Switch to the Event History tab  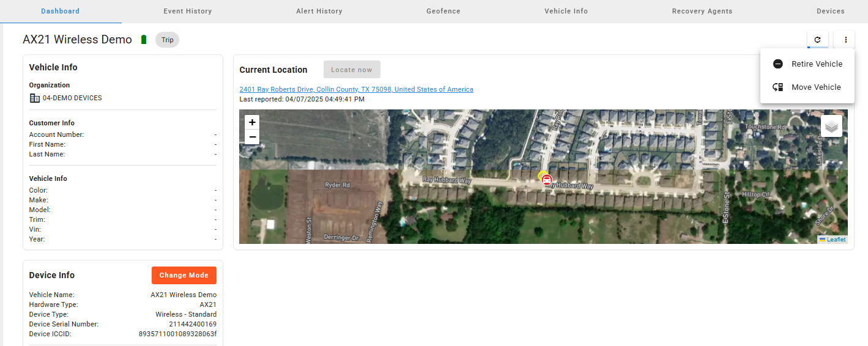click(188, 11)
